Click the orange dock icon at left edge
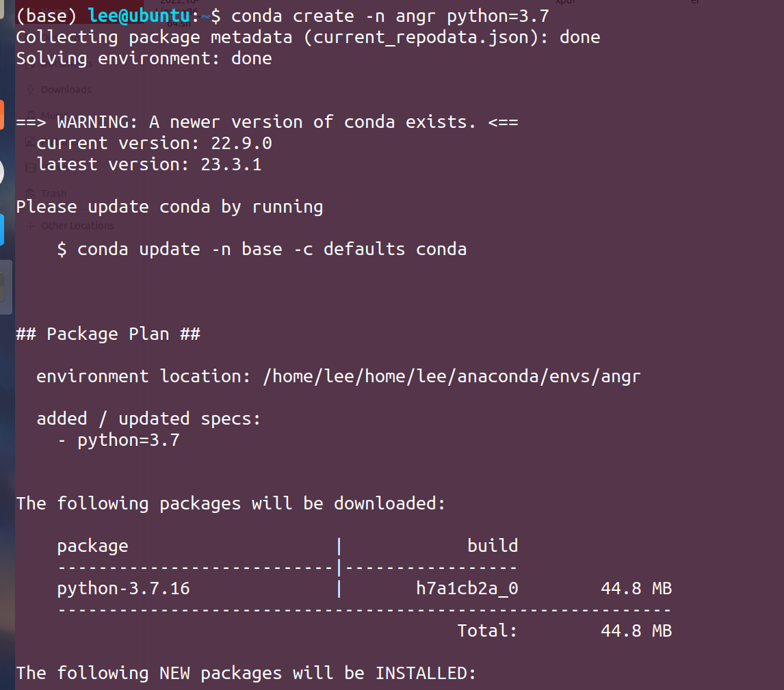 2,115
